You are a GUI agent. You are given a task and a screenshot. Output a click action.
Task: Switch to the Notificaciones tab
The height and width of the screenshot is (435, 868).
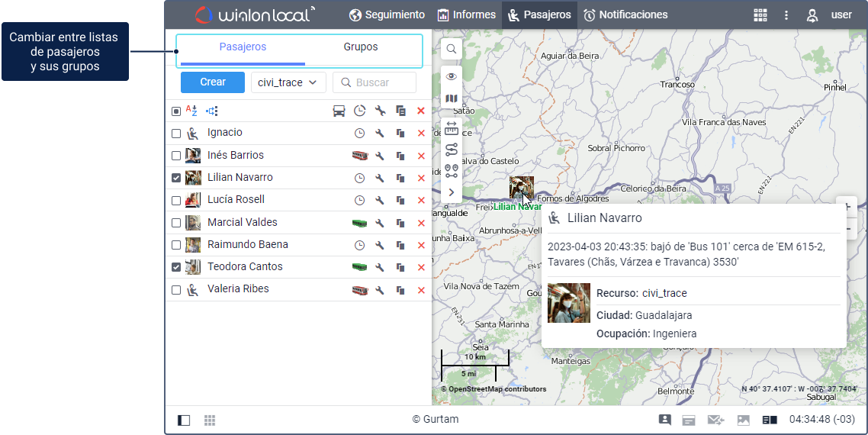[x=625, y=15]
